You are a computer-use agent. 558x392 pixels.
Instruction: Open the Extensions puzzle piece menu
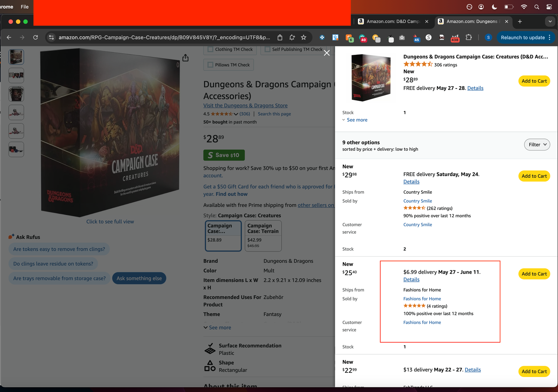pos(469,37)
